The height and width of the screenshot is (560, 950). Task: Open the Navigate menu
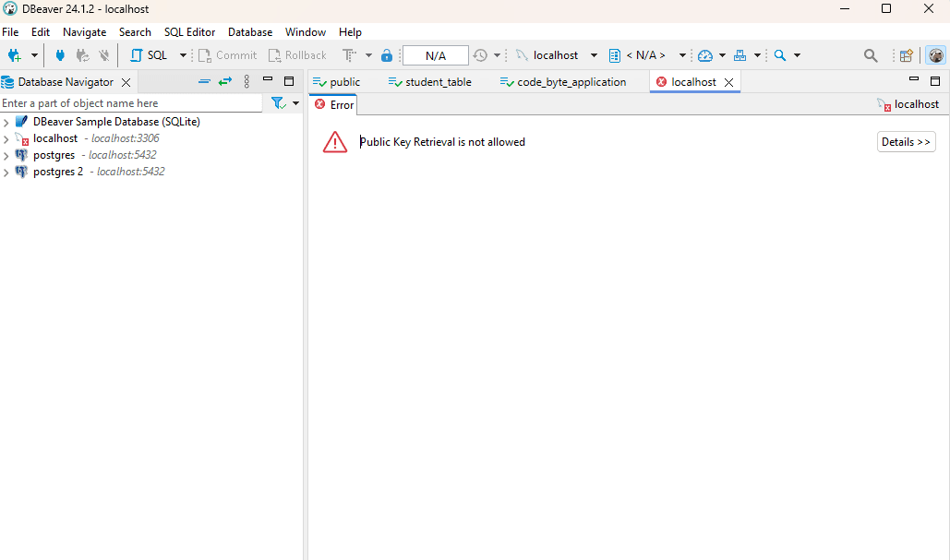click(84, 32)
